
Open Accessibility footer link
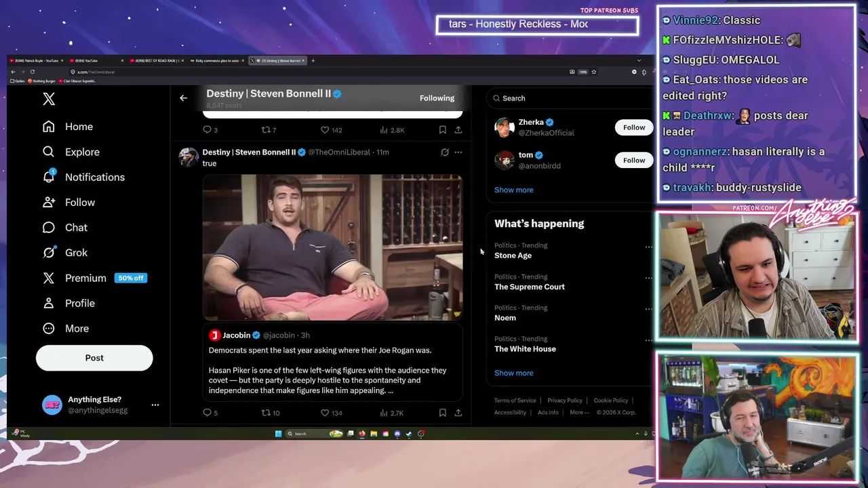(x=510, y=412)
